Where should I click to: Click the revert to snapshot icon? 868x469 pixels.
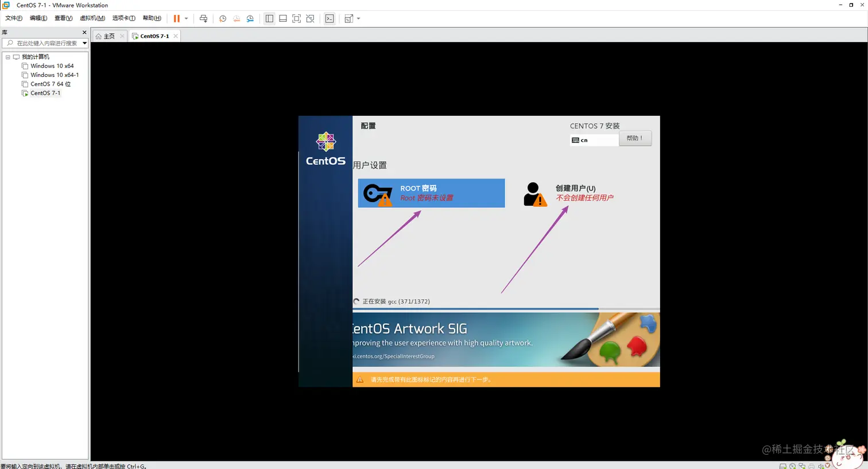237,18
